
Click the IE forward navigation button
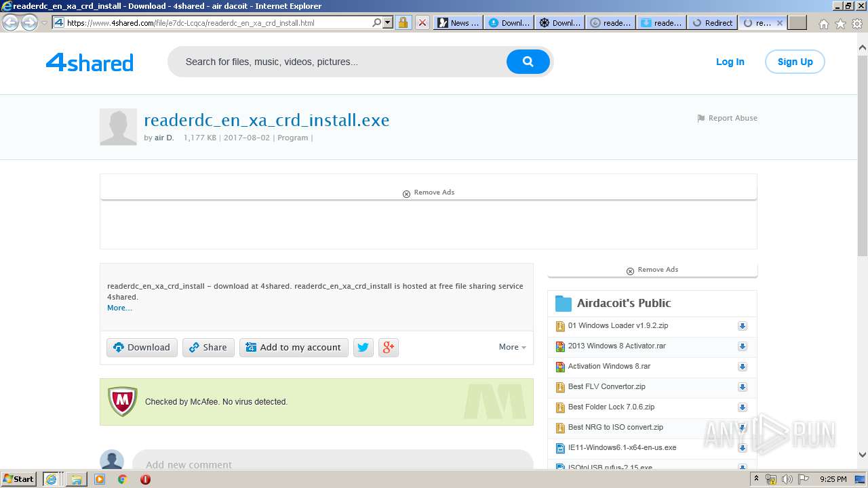29,22
